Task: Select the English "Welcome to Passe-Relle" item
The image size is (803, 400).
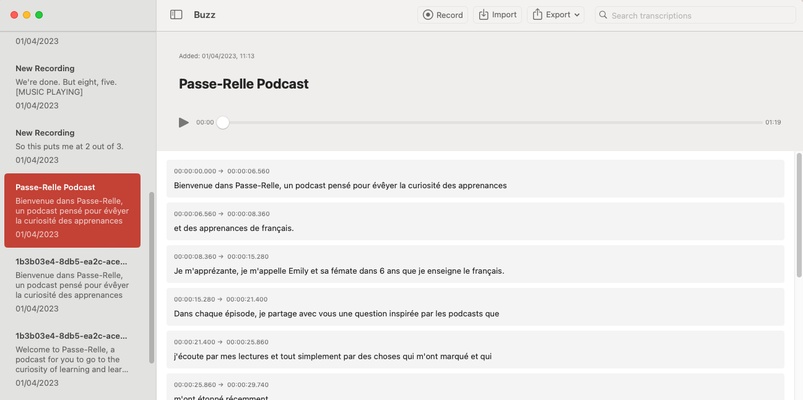Action: (72, 358)
